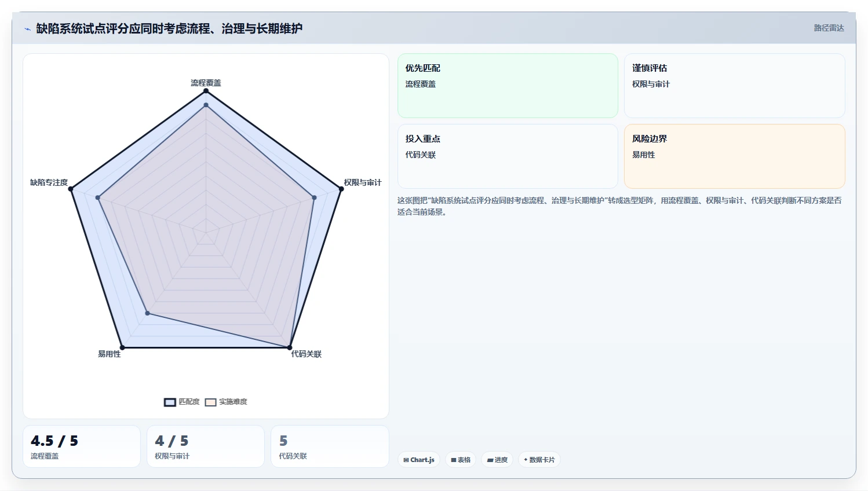Click the blue icon before the slide title
The width and height of the screenshot is (868, 491).
pos(27,29)
